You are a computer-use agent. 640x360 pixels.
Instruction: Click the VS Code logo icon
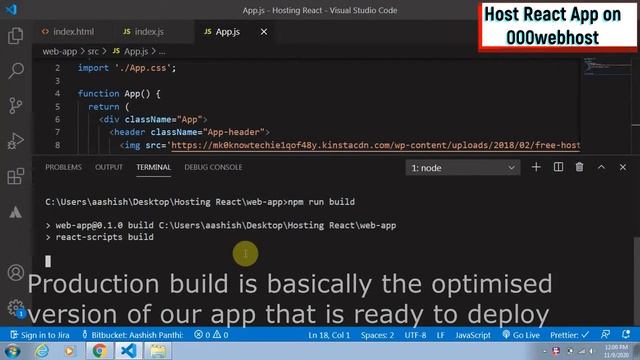[11, 9]
